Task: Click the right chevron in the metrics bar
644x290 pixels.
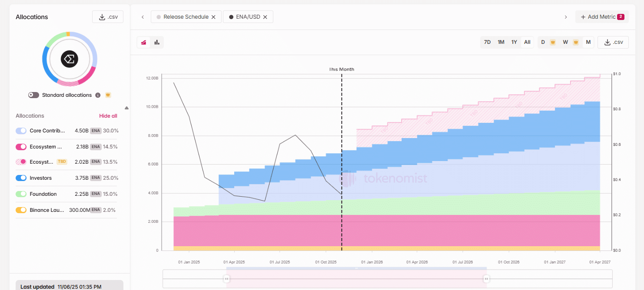Action: pos(566,16)
